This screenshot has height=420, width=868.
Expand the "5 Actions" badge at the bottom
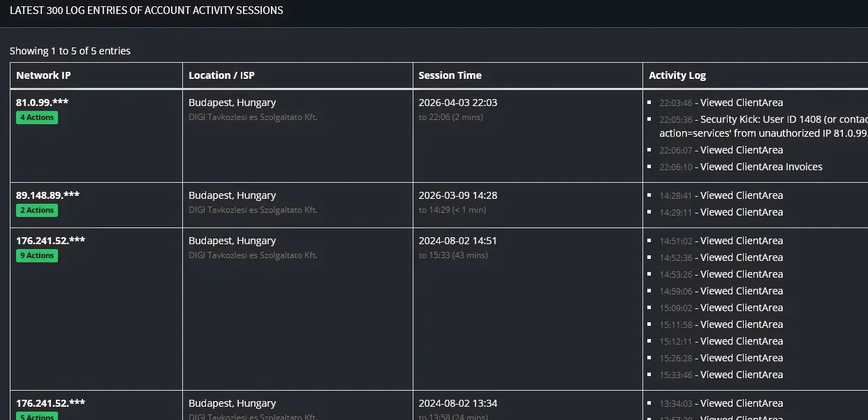click(35, 416)
